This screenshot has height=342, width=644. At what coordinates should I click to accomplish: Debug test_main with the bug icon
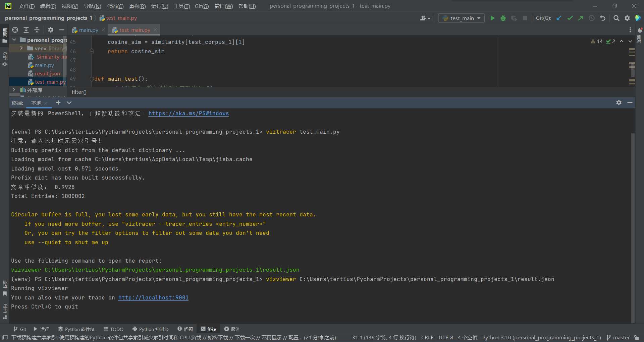pos(503,18)
